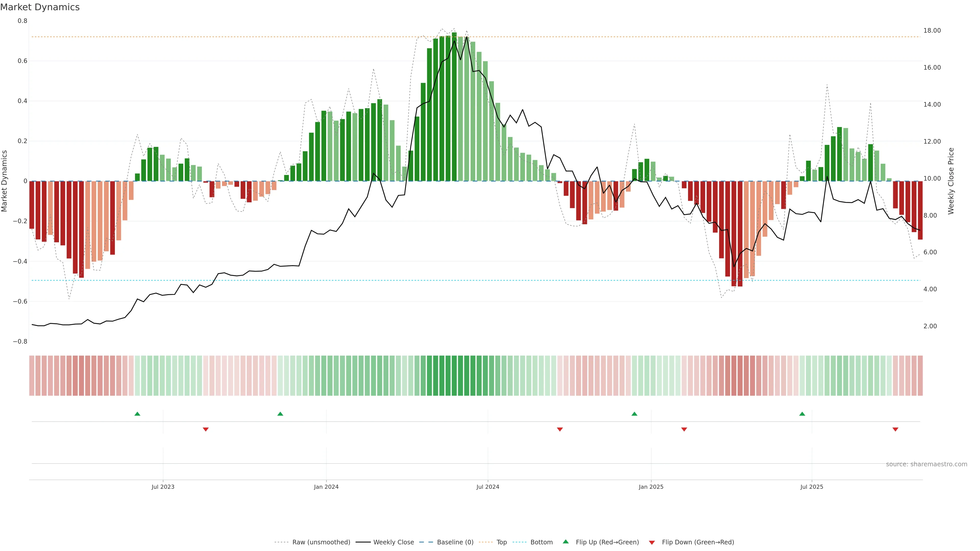Toggle the Top legend entry
The height and width of the screenshot is (551, 980).
click(x=501, y=542)
